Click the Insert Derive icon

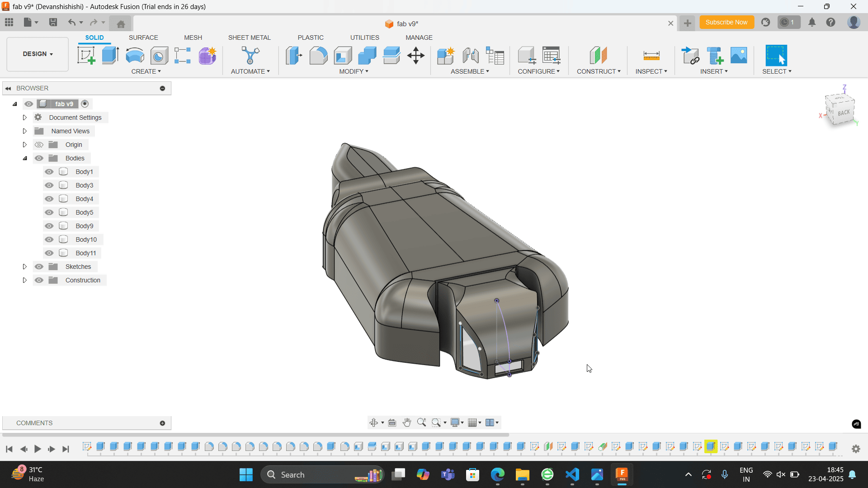pos(690,56)
